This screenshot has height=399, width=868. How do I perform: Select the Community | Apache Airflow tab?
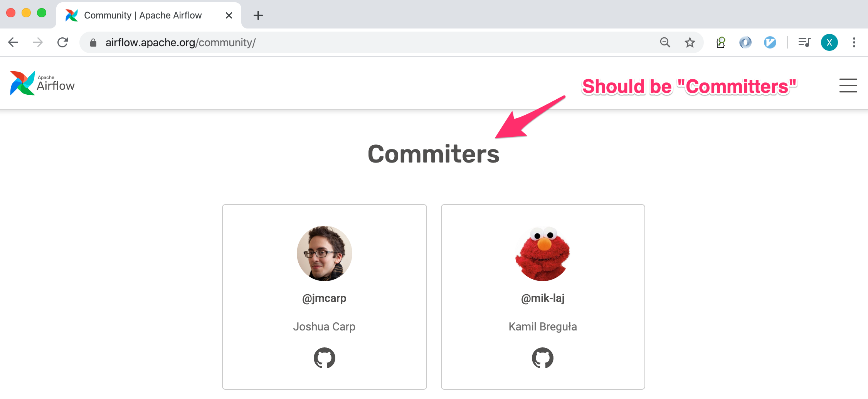click(x=143, y=15)
